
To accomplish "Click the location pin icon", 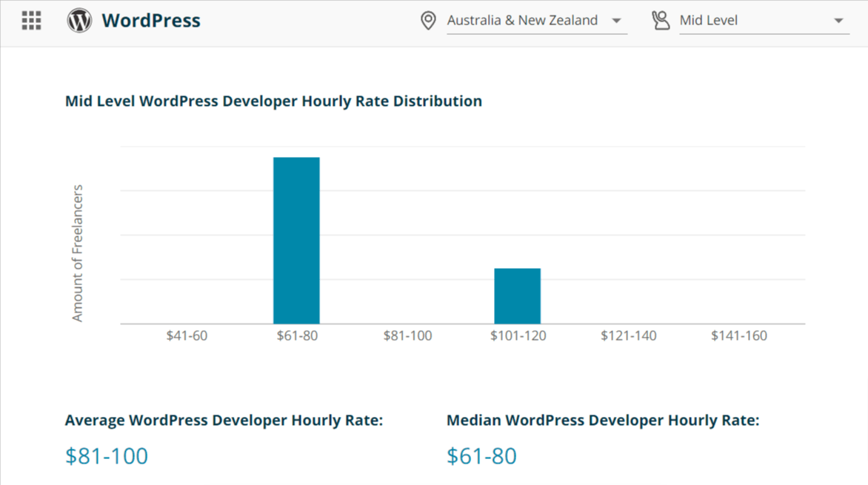I will [428, 20].
